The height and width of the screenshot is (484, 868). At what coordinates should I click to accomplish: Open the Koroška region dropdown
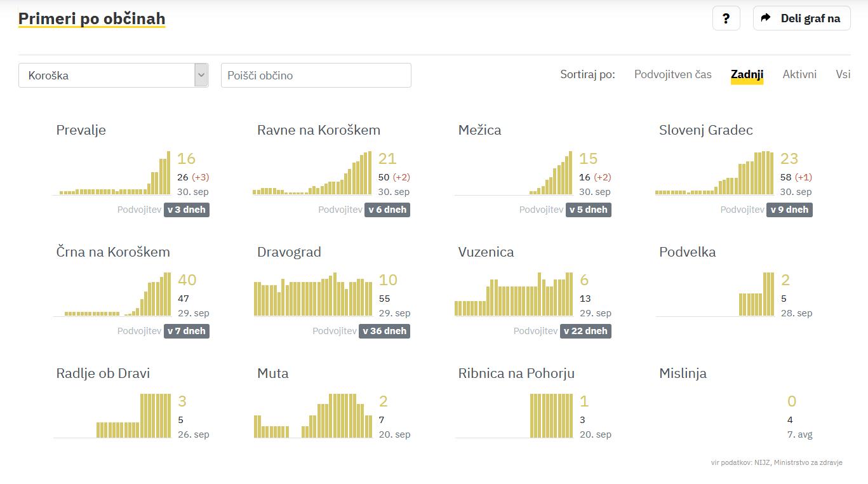point(113,75)
